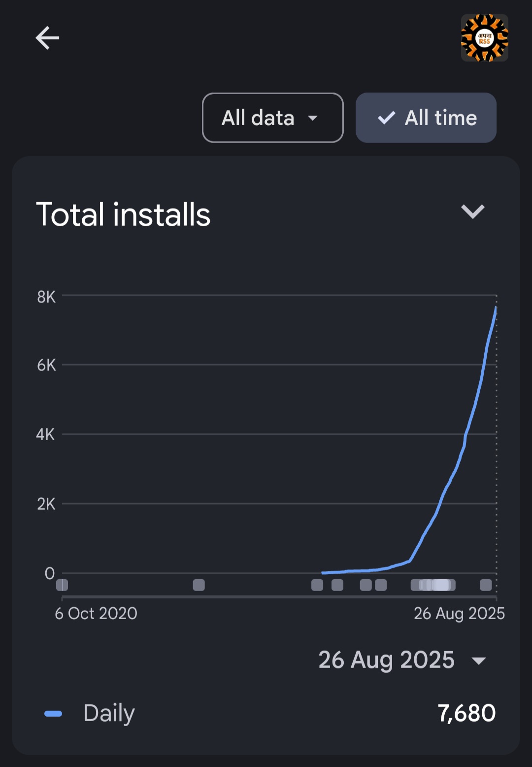
Task: Toggle the All time filter chip
Action: click(426, 118)
